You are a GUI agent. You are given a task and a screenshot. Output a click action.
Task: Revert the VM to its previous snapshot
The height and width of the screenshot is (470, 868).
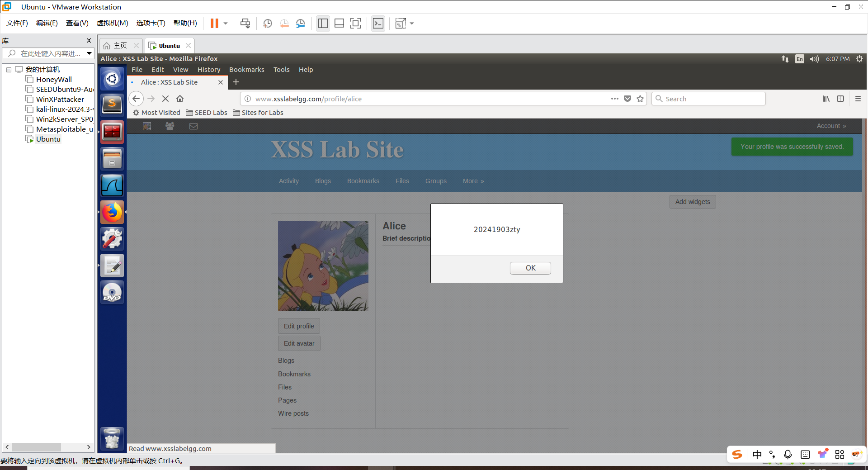284,24
